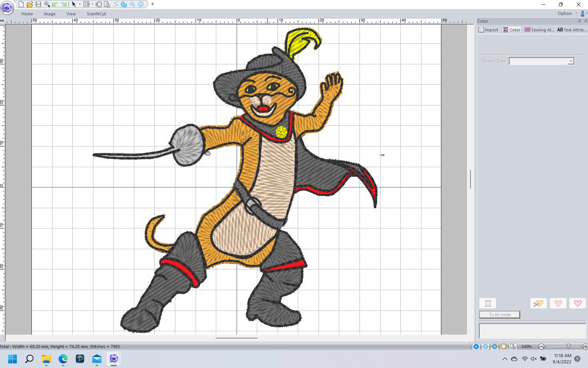Click the zoom slider handle
This screenshot has height=368, width=588.
pos(569,346)
